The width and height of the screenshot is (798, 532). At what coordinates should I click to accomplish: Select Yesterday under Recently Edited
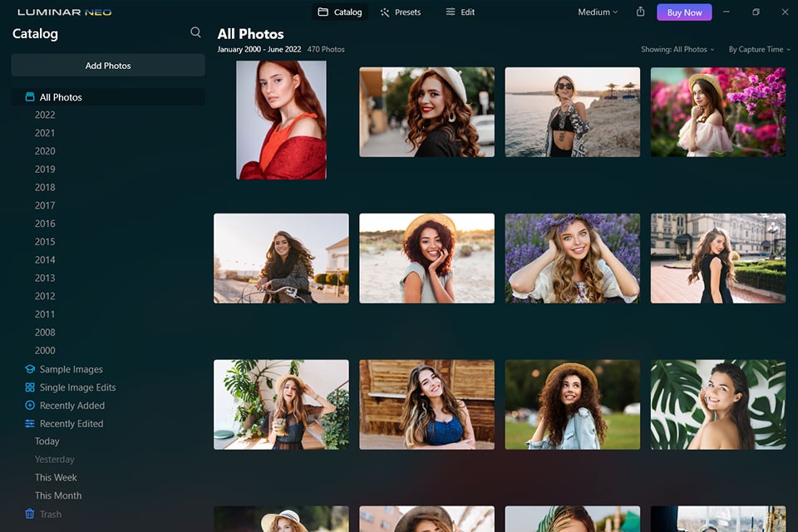click(x=55, y=459)
